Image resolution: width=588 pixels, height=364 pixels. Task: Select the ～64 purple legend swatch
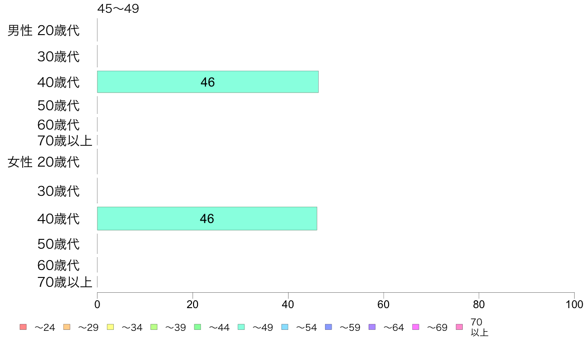372,327
